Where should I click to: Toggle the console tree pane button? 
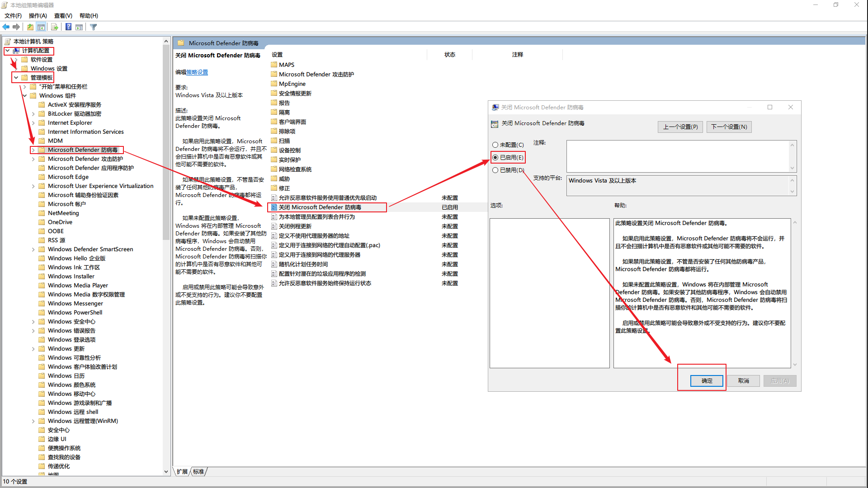(41, 27)
